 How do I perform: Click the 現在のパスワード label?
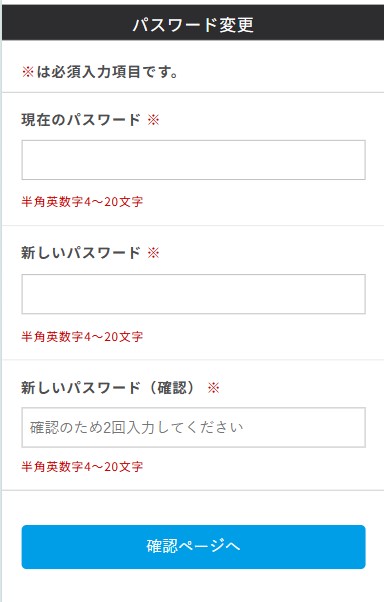[81, 120]
